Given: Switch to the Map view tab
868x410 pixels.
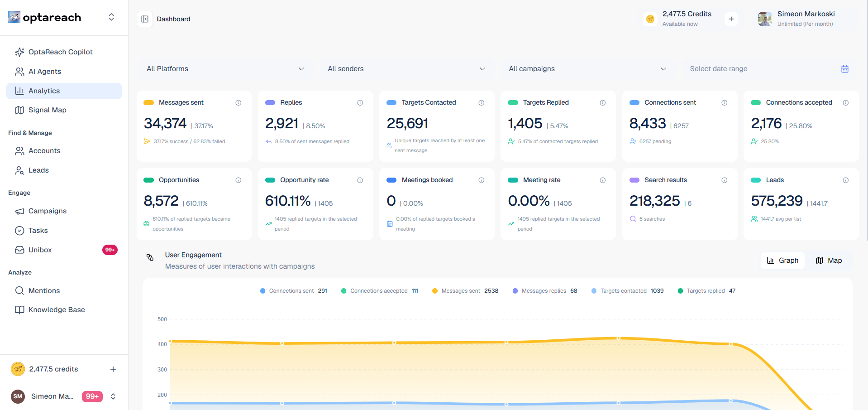Looking at the screenshot, I should [x=829, y=260].
